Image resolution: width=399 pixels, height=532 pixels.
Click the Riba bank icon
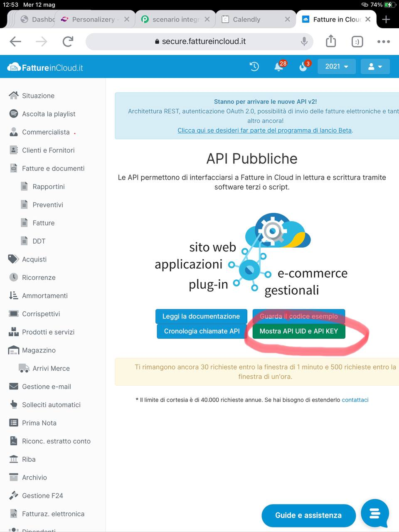click(14, 459)
